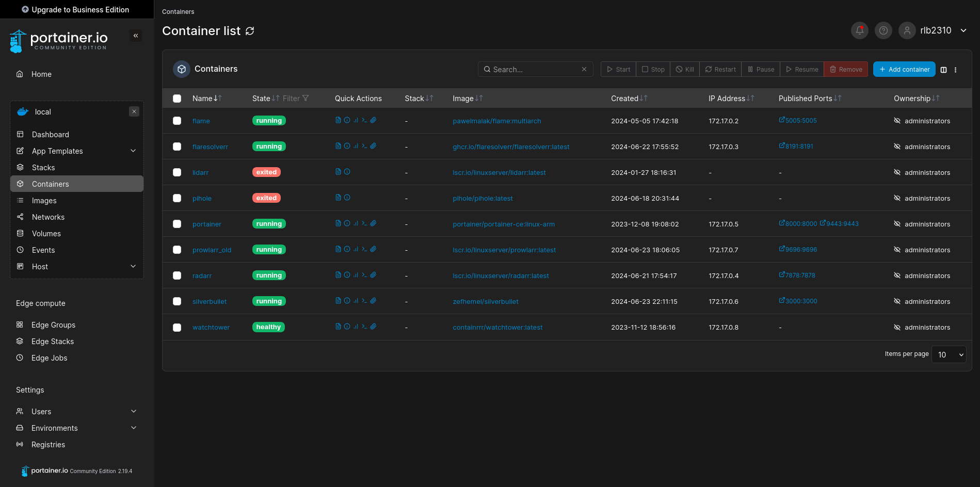Open rlb2310 user menu chevron
980x487 pixels.
(963, 30)
